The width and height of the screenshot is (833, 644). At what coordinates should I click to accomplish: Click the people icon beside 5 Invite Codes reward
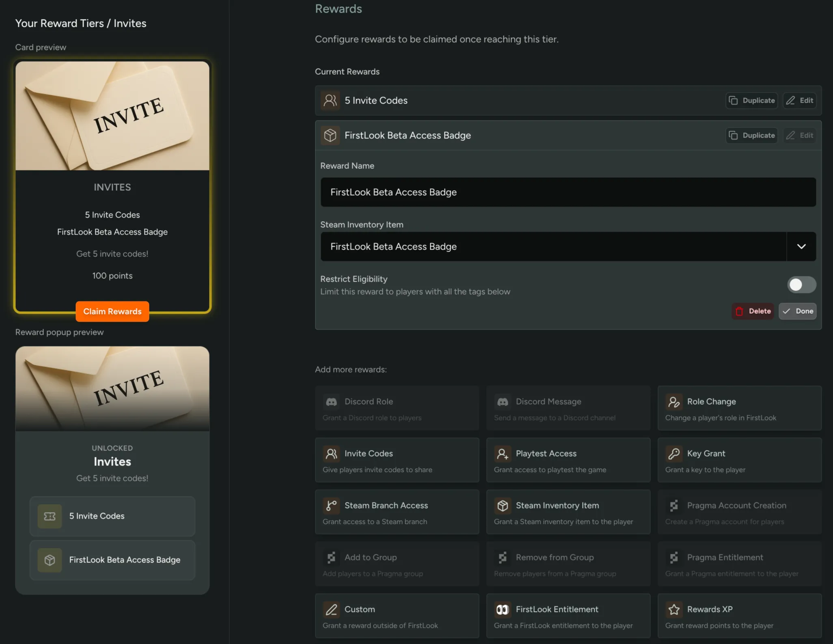330,100
